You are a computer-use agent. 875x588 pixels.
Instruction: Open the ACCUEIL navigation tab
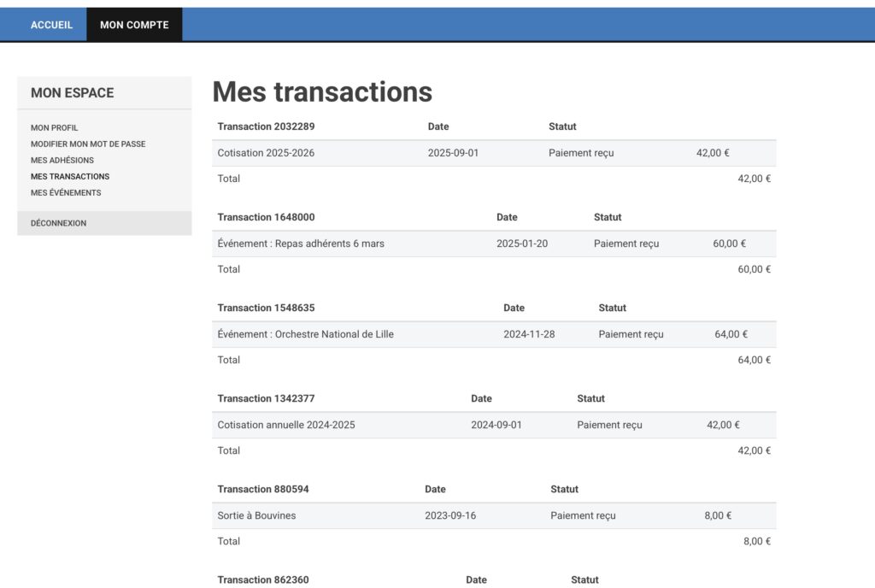coord(51,25)
